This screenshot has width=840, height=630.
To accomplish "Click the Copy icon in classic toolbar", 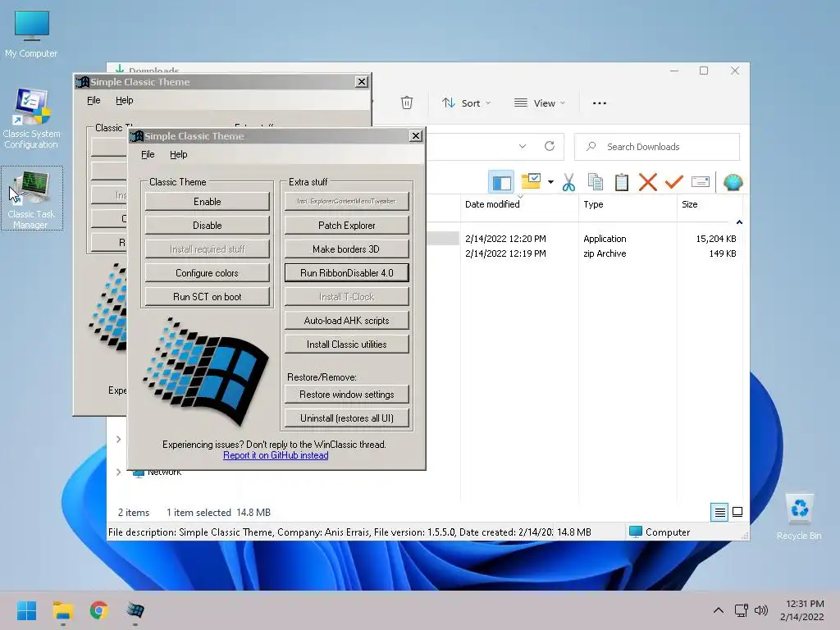I will click(596, 182).
